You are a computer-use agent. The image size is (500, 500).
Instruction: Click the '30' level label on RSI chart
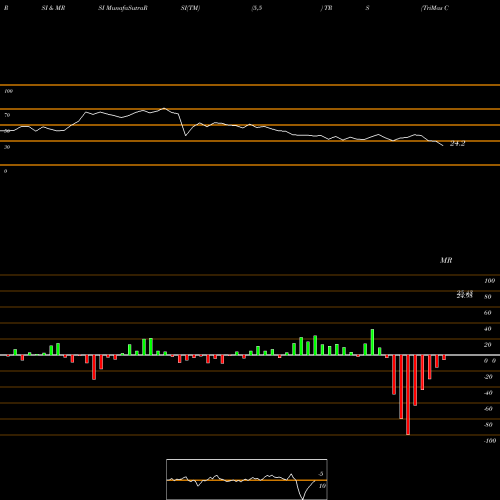coord(7,147)
